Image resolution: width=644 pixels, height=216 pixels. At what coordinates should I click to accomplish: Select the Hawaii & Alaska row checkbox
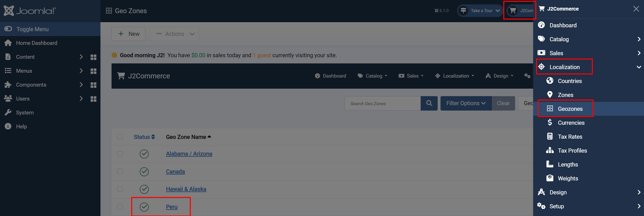(x=120, y=189)
